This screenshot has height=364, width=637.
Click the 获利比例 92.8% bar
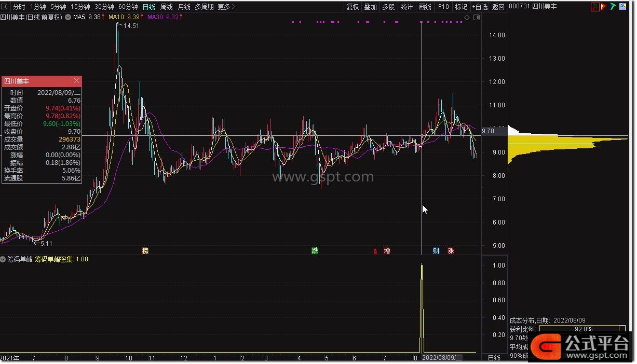[582, 329]
